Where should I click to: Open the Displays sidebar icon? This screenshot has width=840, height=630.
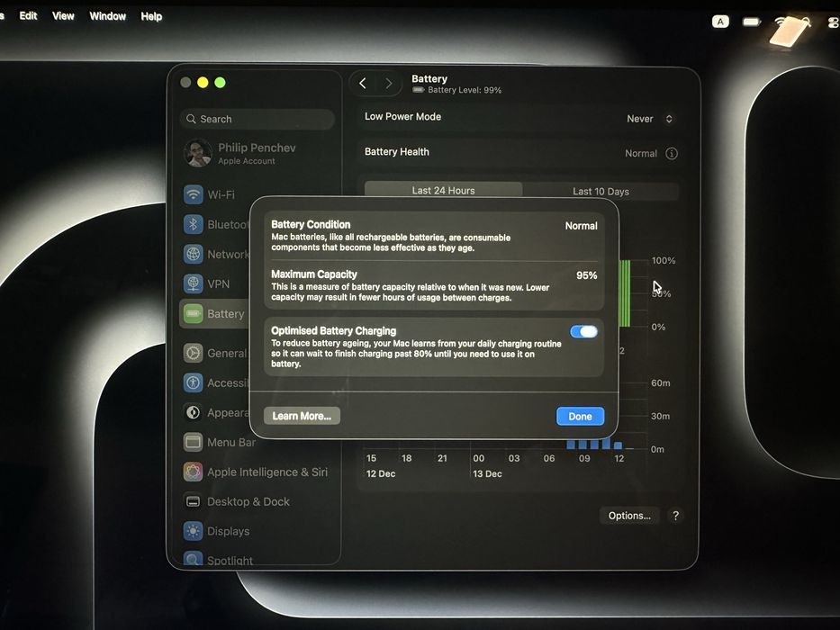tap(193, 531)
